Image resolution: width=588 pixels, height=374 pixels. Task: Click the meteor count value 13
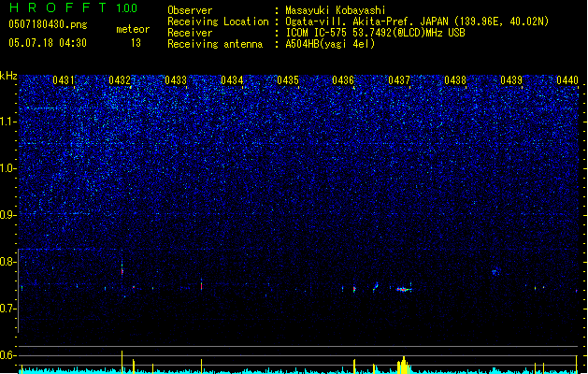(x=136, y=43)
